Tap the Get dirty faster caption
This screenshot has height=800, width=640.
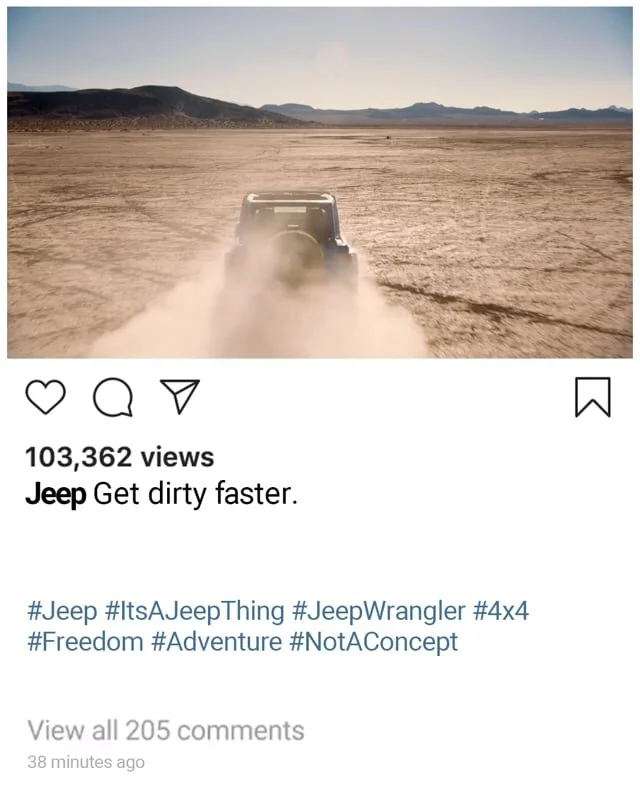(x=195, y=494)
